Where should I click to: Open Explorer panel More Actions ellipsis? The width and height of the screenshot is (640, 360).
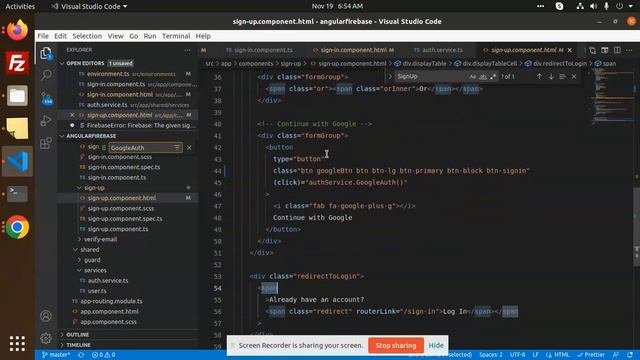[x=187, y=50]
